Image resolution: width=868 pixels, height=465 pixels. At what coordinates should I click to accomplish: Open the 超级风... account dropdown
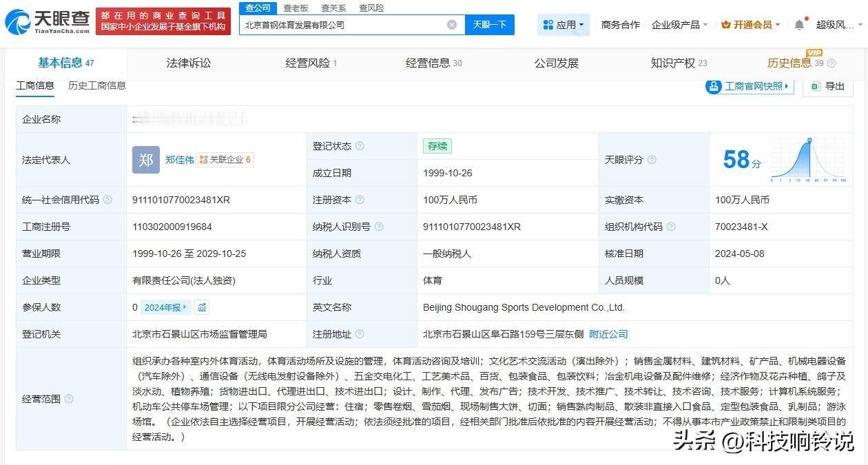point(838,25)
